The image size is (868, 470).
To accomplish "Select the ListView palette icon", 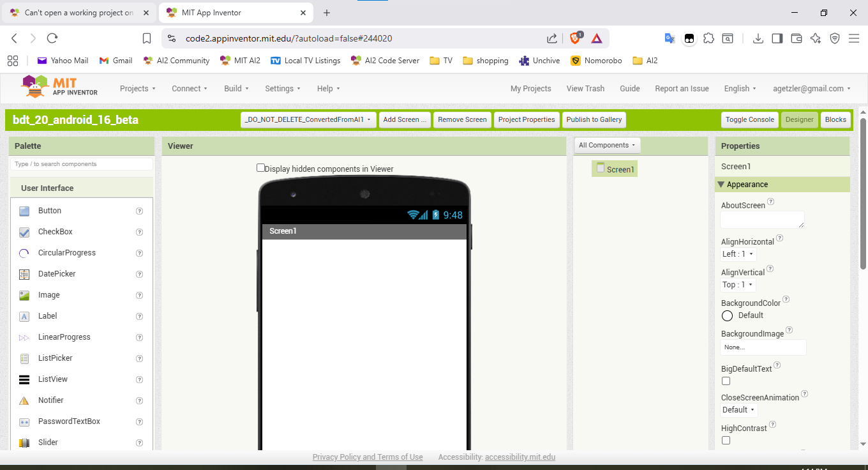I will (24, 379).
